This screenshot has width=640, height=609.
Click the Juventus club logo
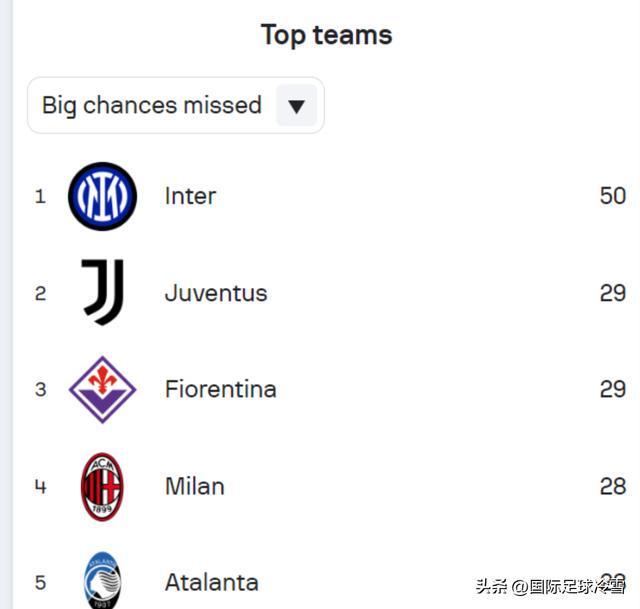click(x=102, y=292)
